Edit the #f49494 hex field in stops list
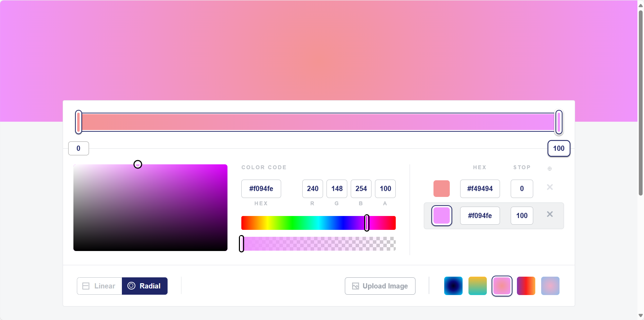The image size is (644, 320). [480, 189]
